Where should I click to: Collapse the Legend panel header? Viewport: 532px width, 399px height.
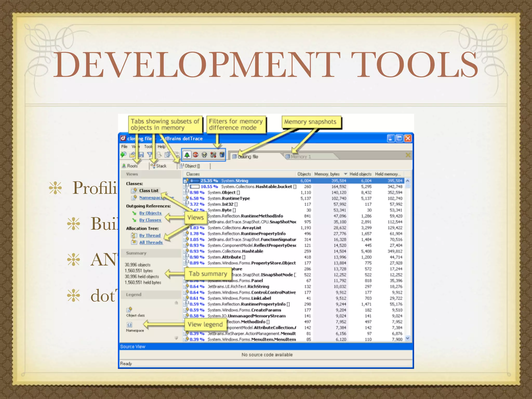click(x=151, y=295)
